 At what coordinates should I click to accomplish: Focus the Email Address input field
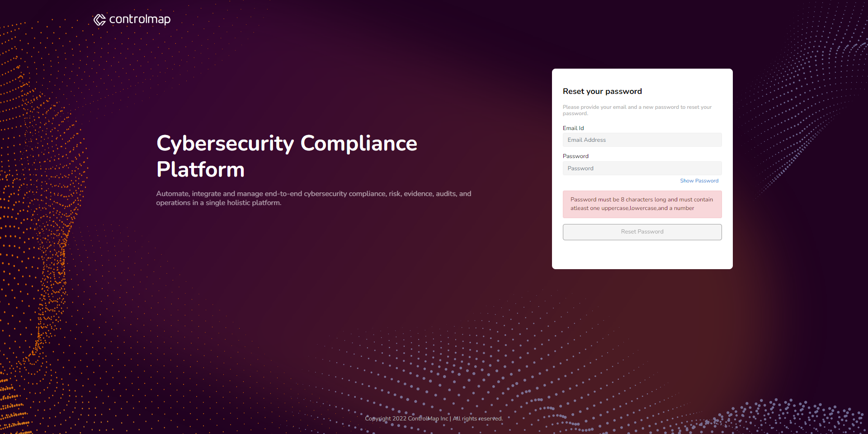coord(642,140)
